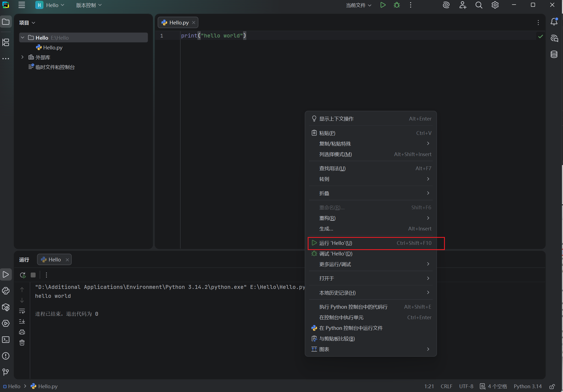Screen dimensions: 563x392
Task: Close the Hello.py editor tab
Action: [194, 23]
